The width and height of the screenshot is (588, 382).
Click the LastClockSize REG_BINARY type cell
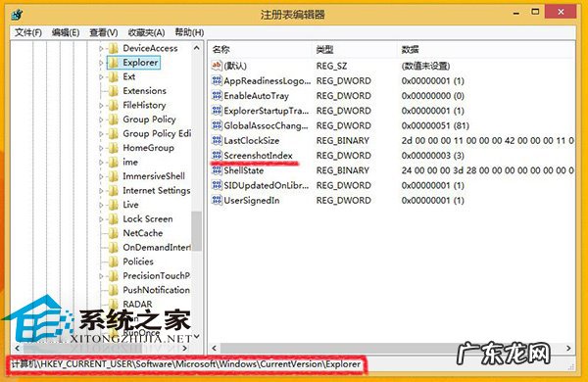coord(343,141)
